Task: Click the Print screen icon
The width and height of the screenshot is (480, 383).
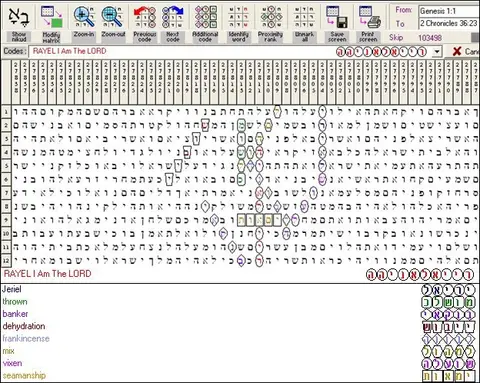Action: (369, 17)
